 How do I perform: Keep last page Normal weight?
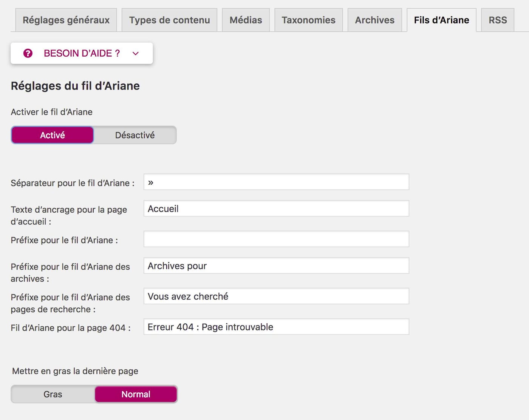click(136, 394)
